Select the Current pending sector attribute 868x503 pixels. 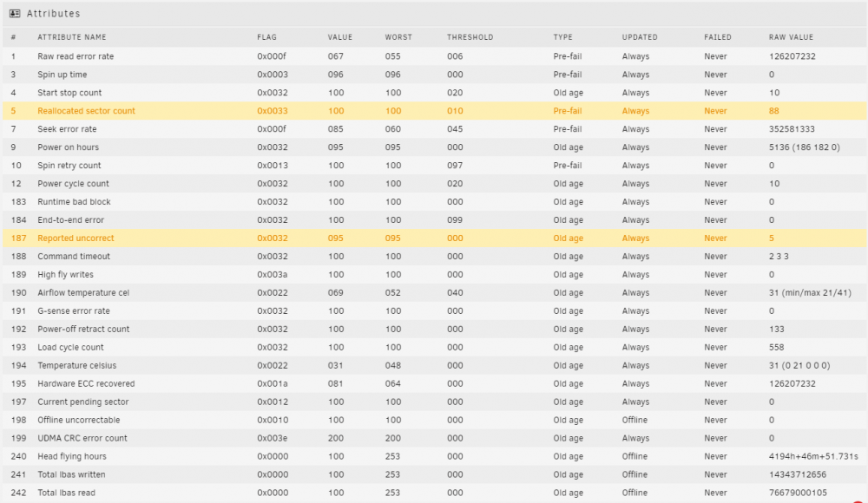[x=83, y=402]
